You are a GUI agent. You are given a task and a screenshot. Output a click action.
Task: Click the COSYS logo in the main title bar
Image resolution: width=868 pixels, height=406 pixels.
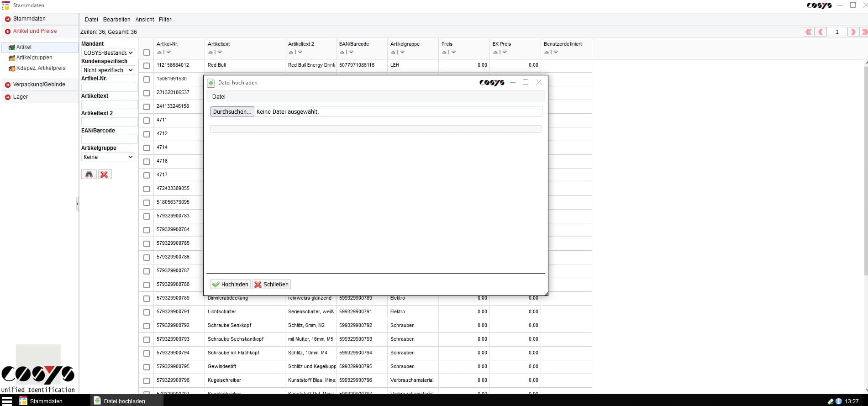819,5
